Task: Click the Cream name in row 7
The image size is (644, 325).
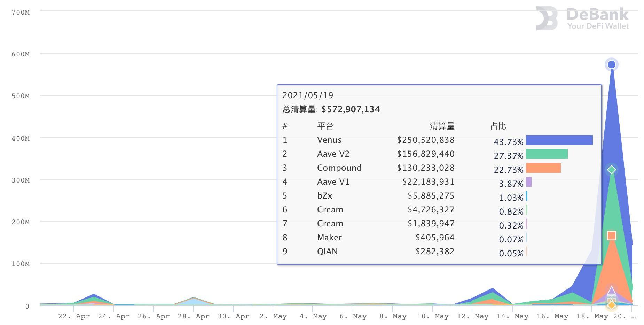Action: pos(330,224)
